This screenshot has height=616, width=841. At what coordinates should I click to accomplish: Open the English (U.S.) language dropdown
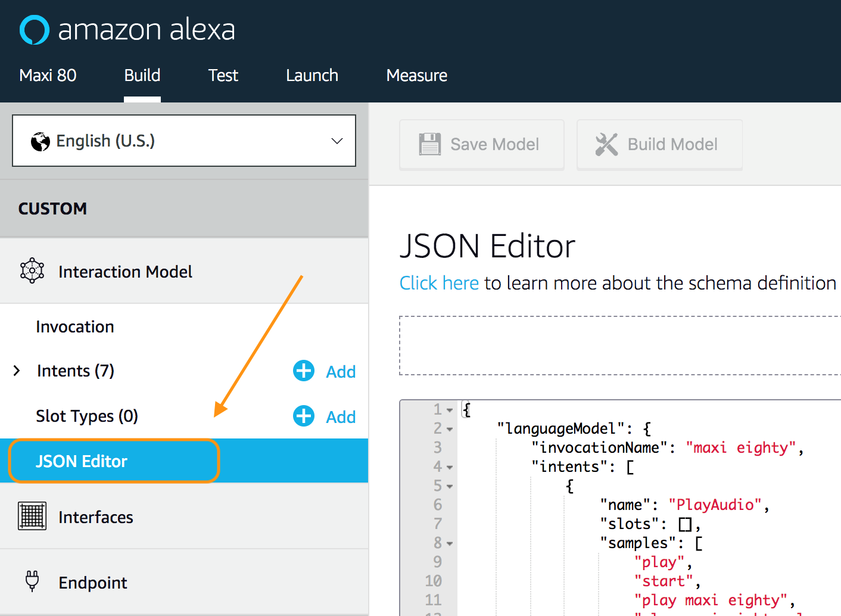click(337, 141)
